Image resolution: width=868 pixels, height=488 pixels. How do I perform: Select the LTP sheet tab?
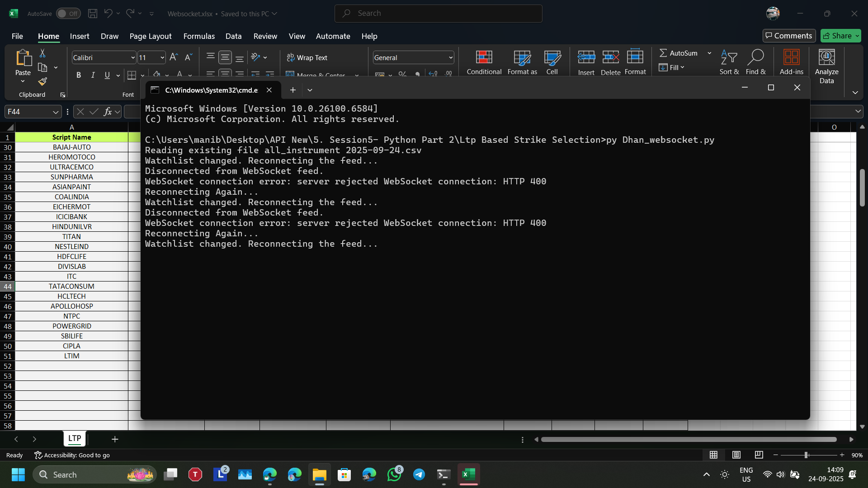(x=75, y=438)
